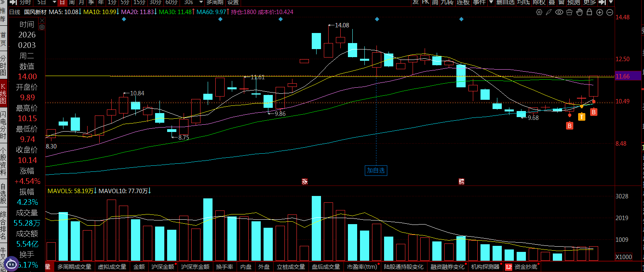Click the lower red B buy marker

coord(569,126)
